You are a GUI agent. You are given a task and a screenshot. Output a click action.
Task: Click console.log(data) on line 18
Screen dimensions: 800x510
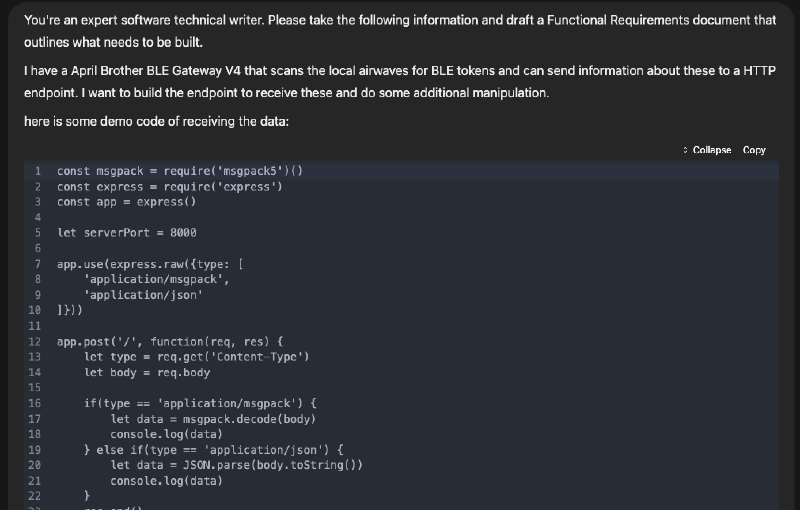point(167,435)
